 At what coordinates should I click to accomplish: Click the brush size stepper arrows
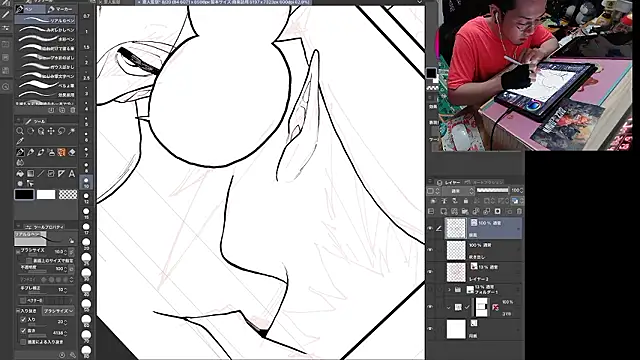click(x=66, y=252)
